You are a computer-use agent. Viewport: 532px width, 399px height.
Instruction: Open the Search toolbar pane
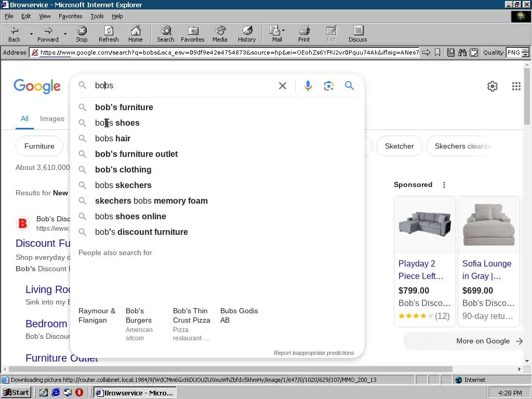(x=166, y=34)
